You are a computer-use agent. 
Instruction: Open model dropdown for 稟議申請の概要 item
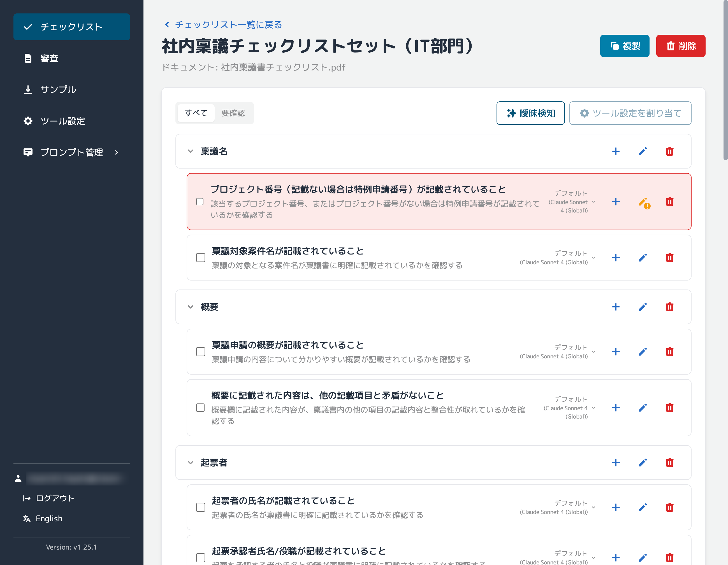558,352
